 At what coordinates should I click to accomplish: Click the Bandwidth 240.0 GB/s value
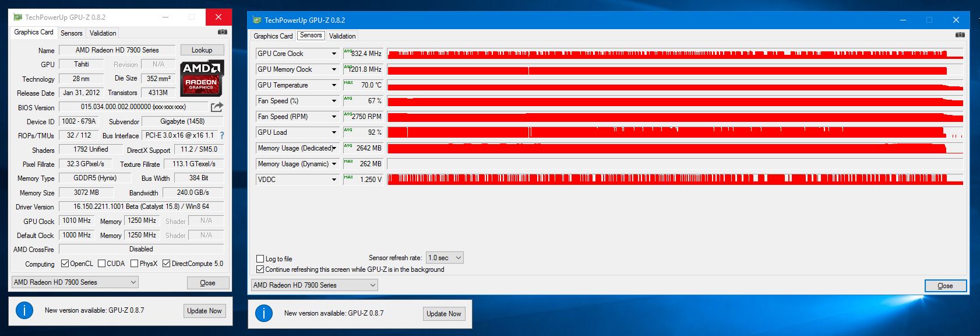[193, 192]
